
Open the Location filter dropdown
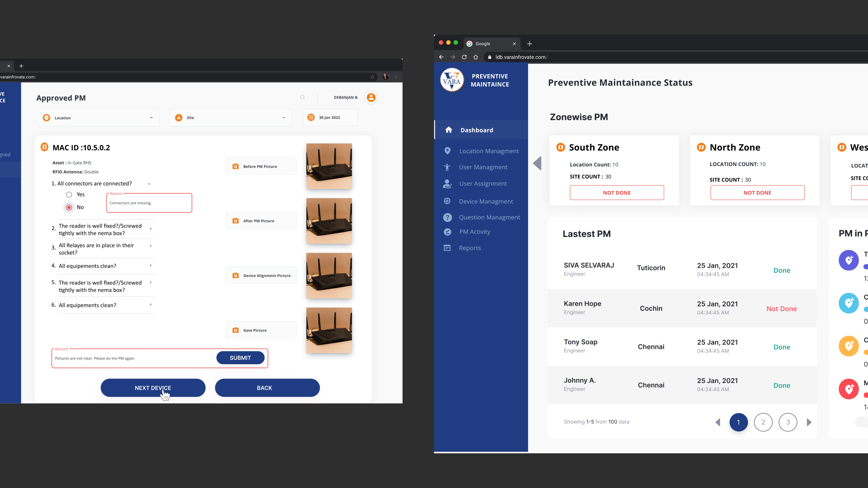click(x=98, y=118)
